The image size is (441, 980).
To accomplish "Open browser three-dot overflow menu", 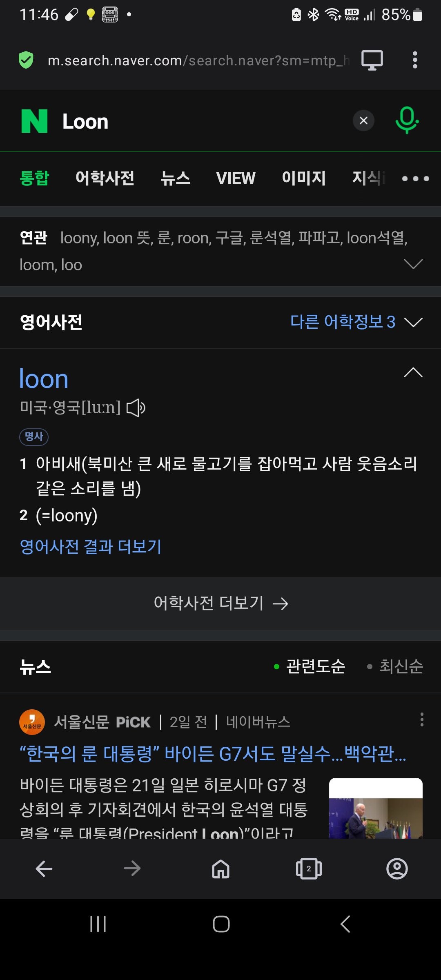I will tap(415, 60).
